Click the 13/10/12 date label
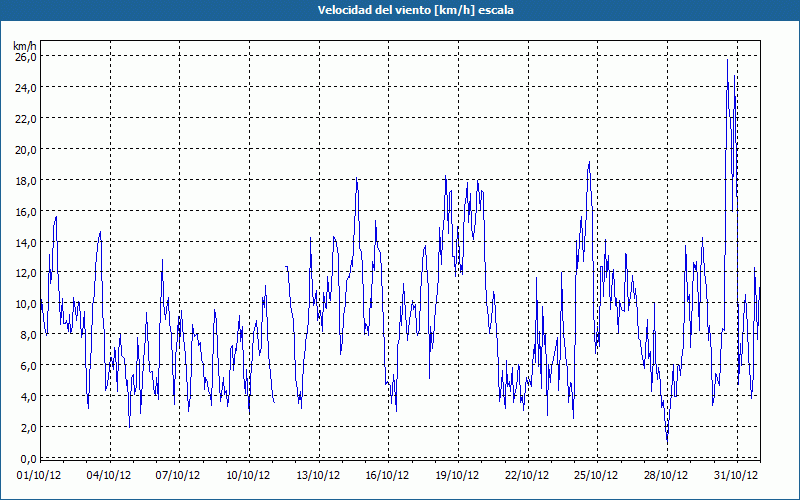This screenshot has width=800, height=500. pyautogui.click(x=318, y=476)
